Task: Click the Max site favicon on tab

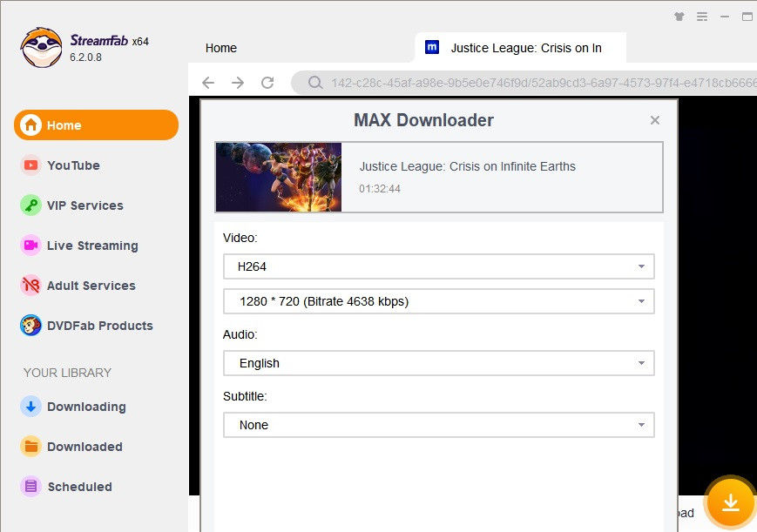Action: tap(432, 47)
